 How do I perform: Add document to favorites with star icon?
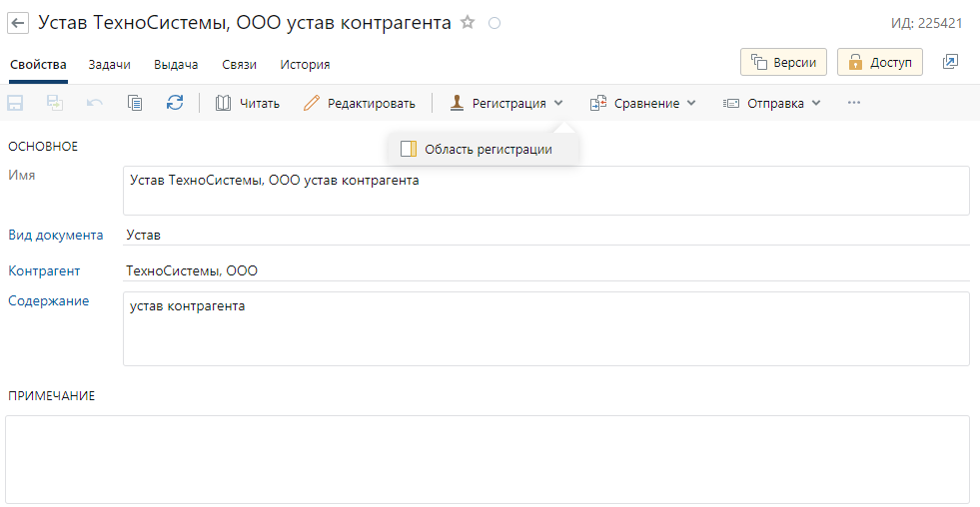click(468, 23)
